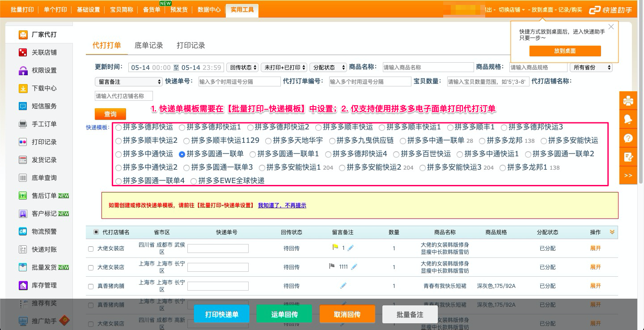Edit remark pencil for remark 1111
Viewport: 644px width, 330px height.
click(354, 267)
